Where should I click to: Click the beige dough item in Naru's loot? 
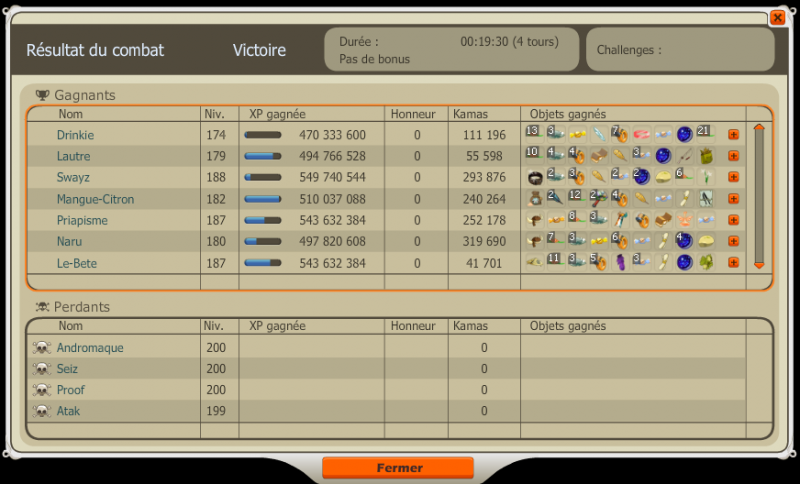point(706,241)
